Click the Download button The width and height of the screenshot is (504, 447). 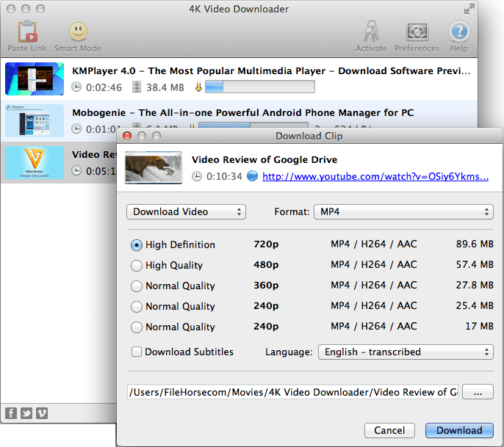click(459, 430)
